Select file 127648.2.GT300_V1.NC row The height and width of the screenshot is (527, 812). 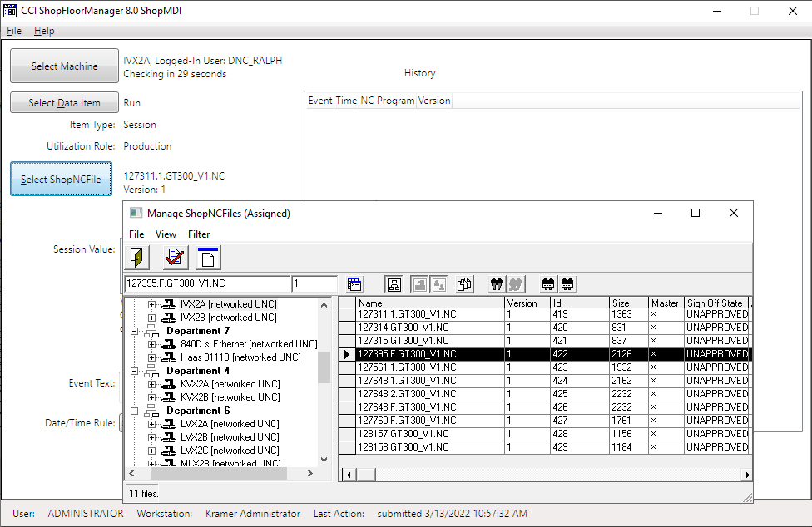click(544, 394)
